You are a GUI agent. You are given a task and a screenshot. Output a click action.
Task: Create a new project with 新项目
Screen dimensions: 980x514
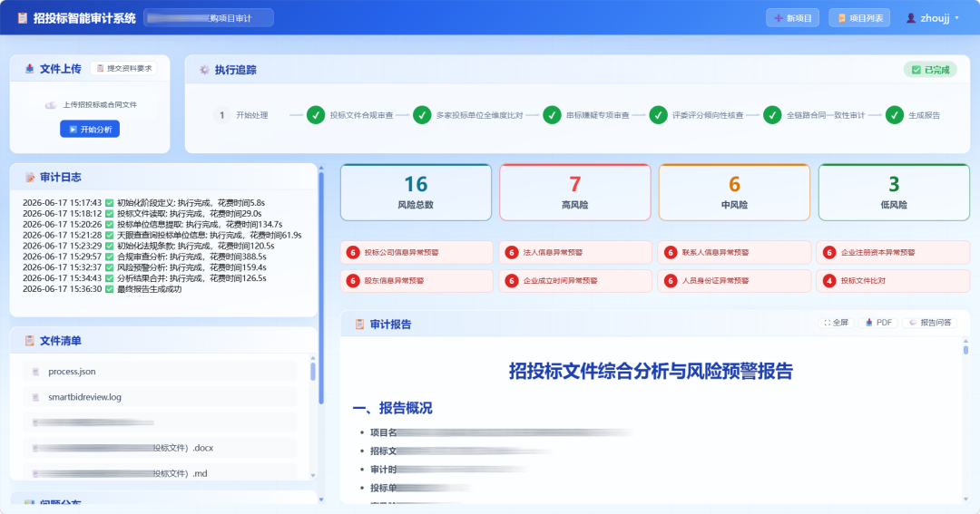[x=792, y=18]
